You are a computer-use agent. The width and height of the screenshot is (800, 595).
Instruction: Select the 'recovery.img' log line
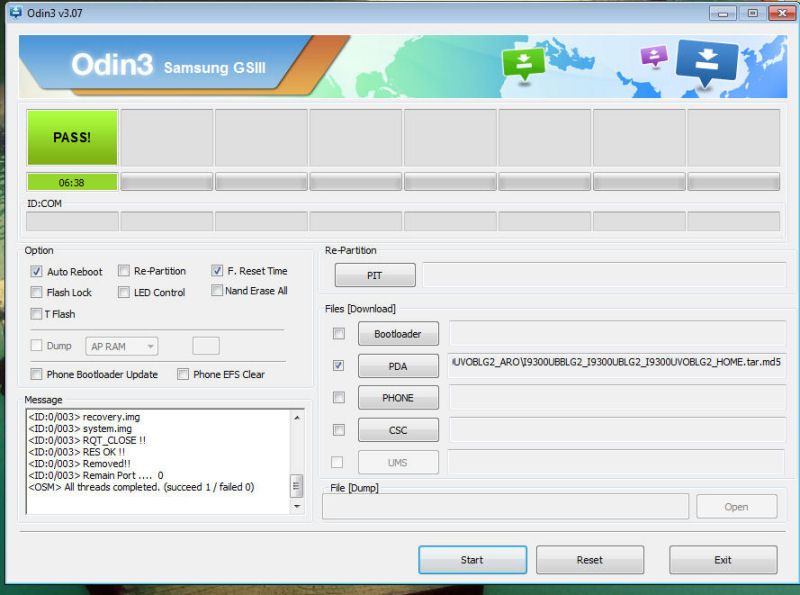pyautogui.click(x=84, y=417)
